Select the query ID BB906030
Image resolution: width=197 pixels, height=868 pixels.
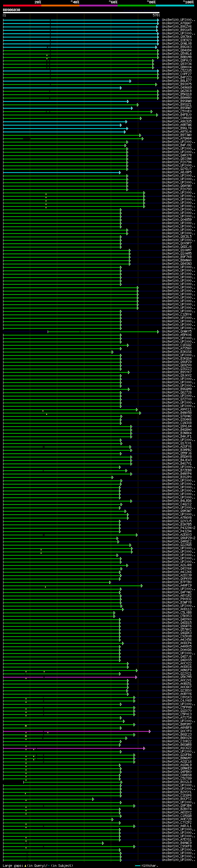click(x=12, y=10)
